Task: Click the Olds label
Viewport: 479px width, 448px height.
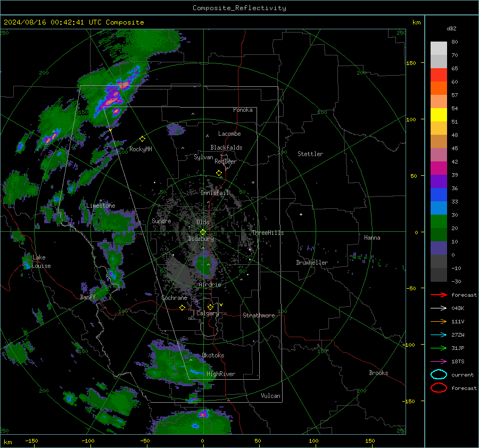Action: [x=203, y=222]
